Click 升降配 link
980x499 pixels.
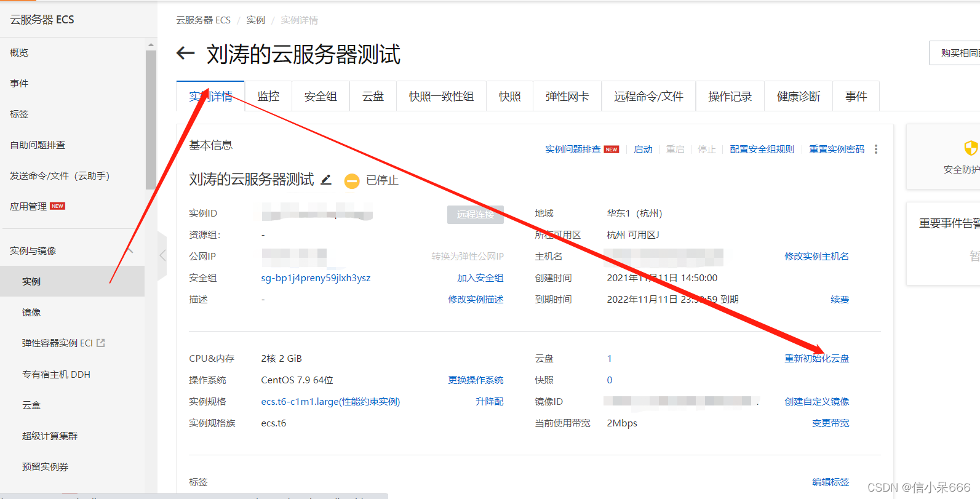click(x=490, y=402)
